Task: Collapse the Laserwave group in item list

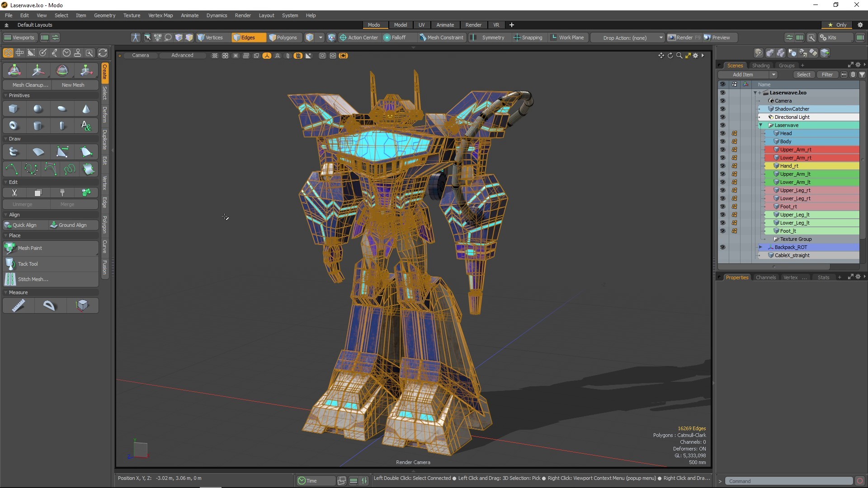Action: point(760,125)
